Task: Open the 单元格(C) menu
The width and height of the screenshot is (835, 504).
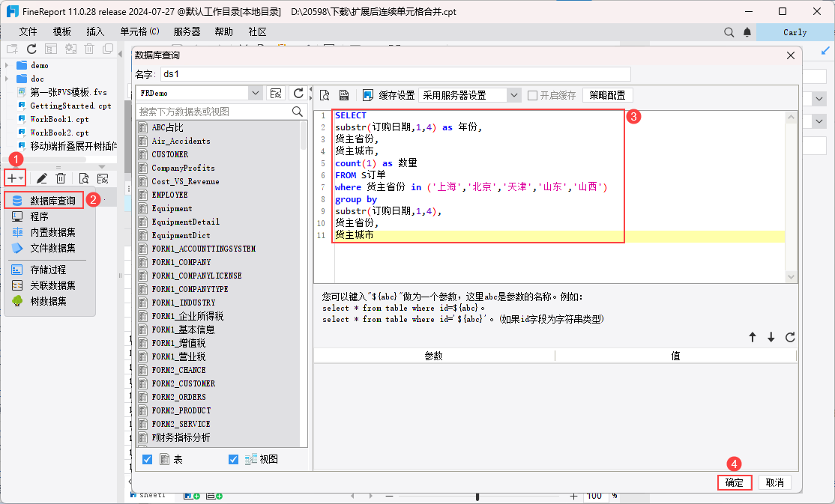Action: (139, 32)
